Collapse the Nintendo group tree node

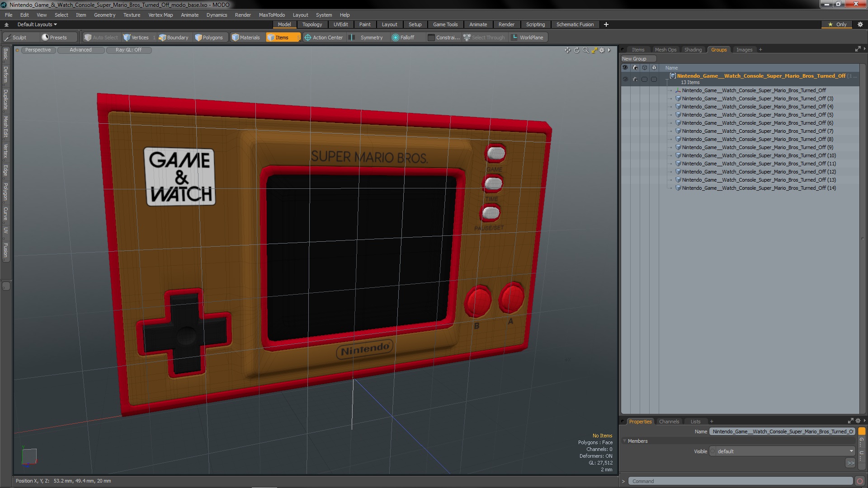click(667, 80)
